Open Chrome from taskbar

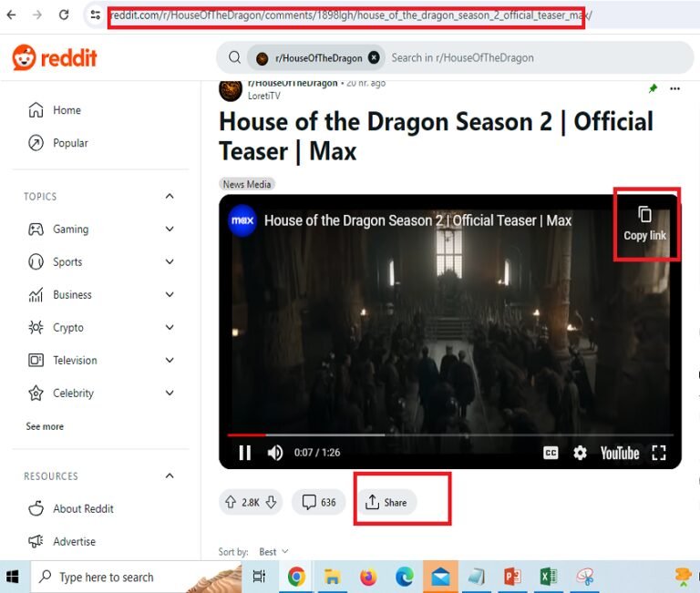296,577
